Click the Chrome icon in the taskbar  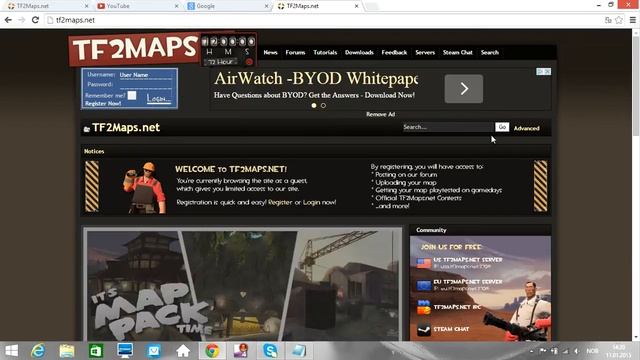click(x=212, y=351)
